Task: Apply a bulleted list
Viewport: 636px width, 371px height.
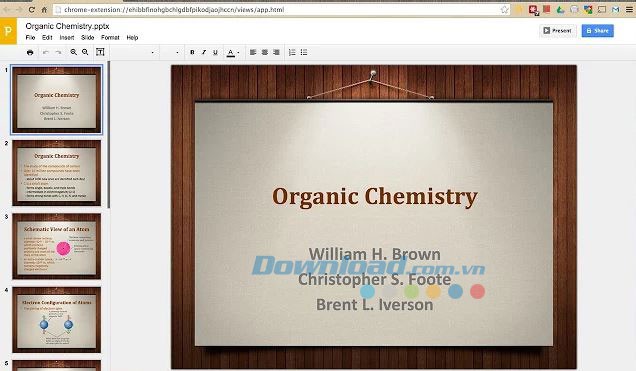Action: click(x=304, y=52)
